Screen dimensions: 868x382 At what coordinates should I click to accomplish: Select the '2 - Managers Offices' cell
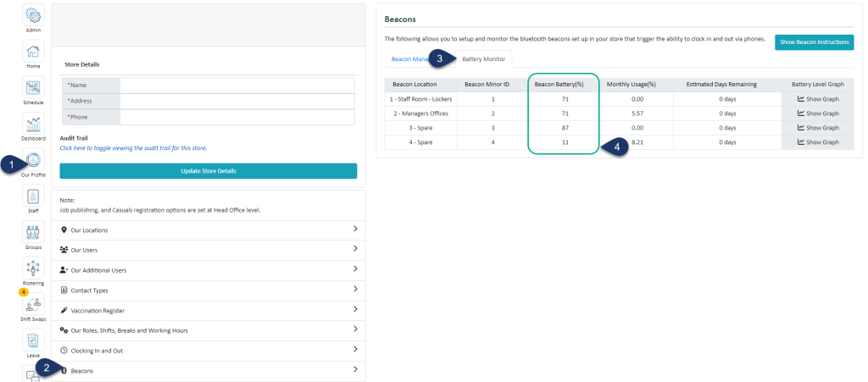(x=420, y=113)
